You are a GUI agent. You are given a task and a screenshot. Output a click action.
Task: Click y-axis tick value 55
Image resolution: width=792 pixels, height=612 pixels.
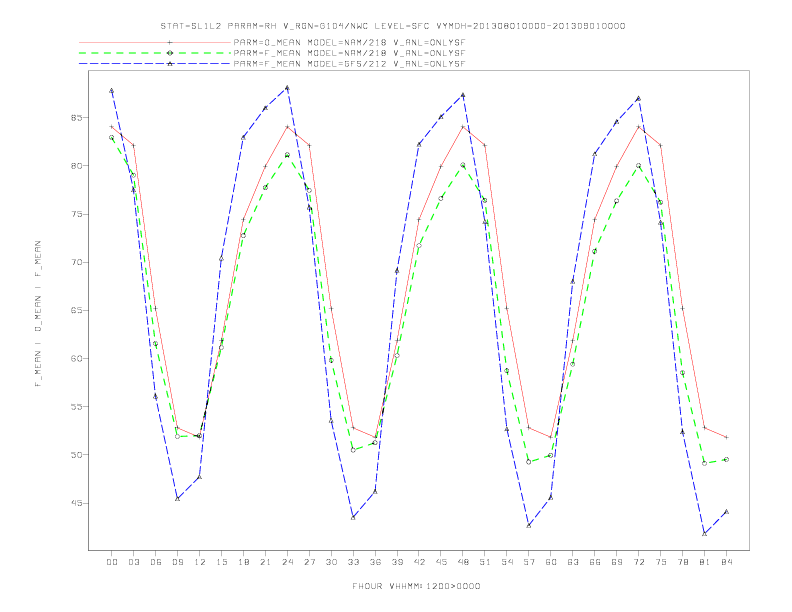[x=76, y=406]
